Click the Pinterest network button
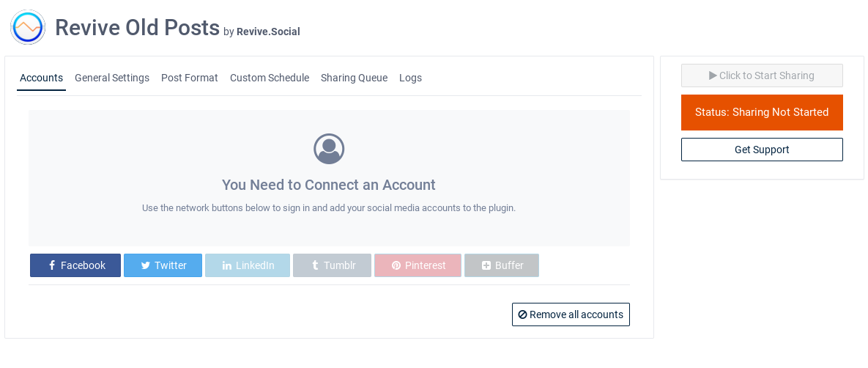The image size is (868, 368). click(x=418, y=265)
